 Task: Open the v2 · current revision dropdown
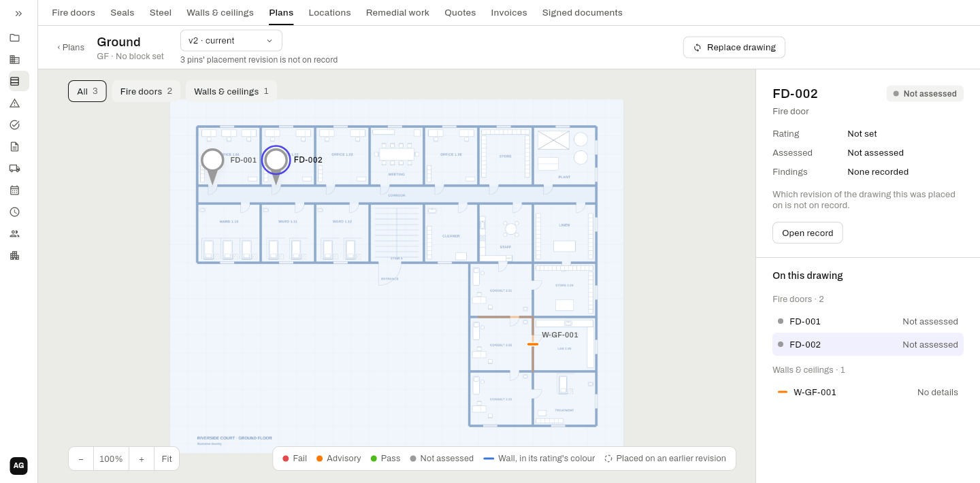(x=231, y=40)
